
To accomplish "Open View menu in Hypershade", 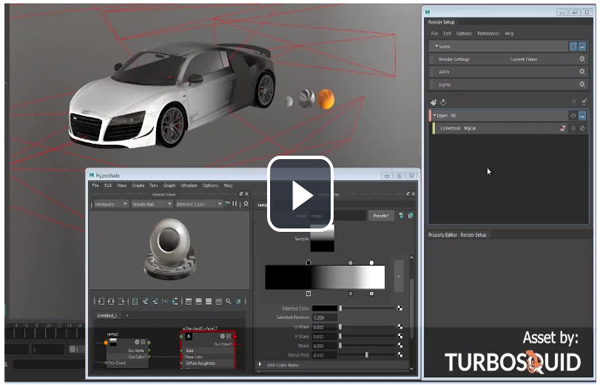I will tap(122, 186).
